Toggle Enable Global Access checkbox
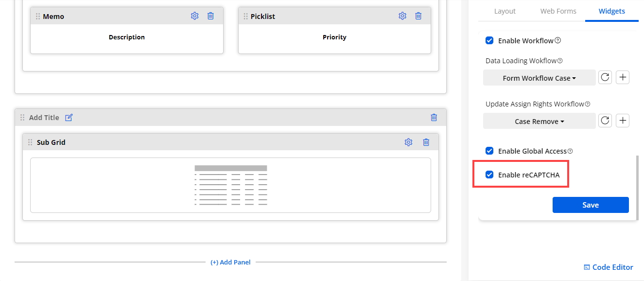 (489, 151)
